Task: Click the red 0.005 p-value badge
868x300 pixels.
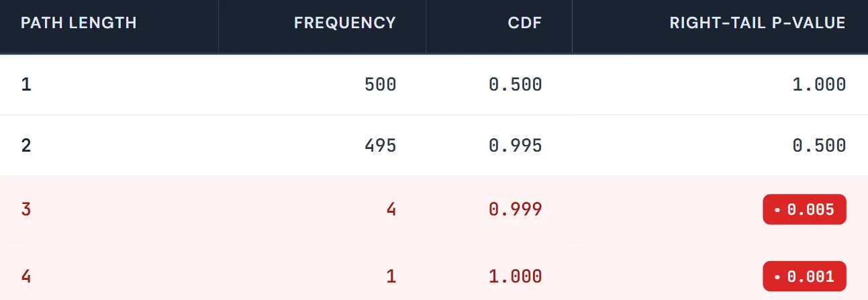Action: [x=804, y=209]
